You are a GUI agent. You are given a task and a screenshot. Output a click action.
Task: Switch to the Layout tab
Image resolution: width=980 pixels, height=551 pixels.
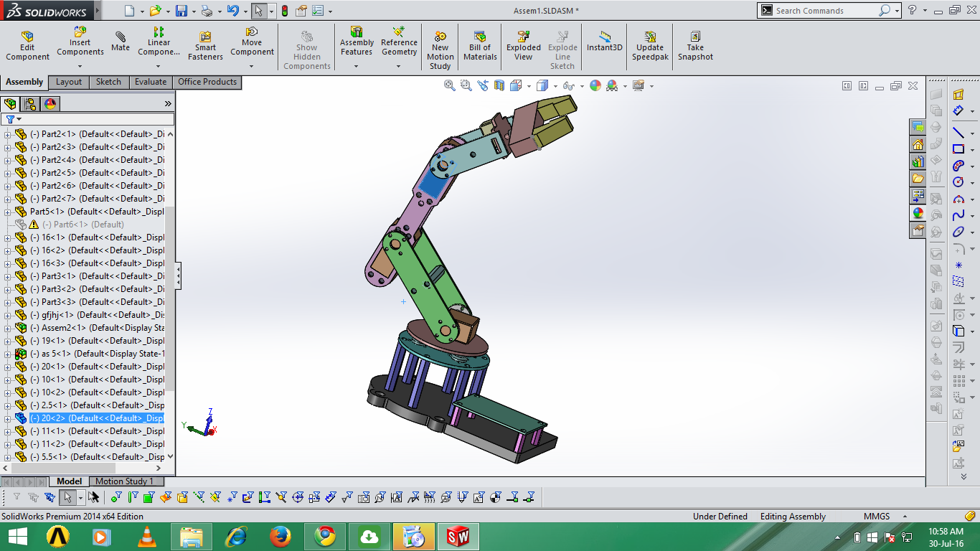point(69,82)
